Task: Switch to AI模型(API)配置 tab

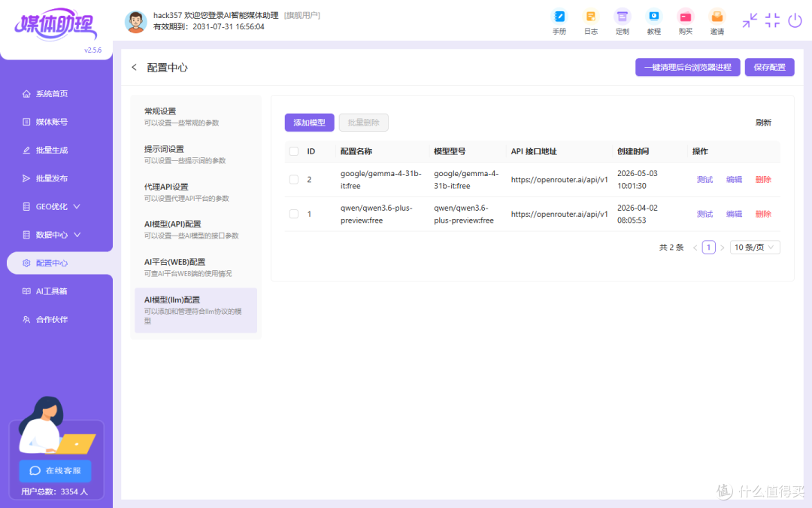Action: pos(195,230)
